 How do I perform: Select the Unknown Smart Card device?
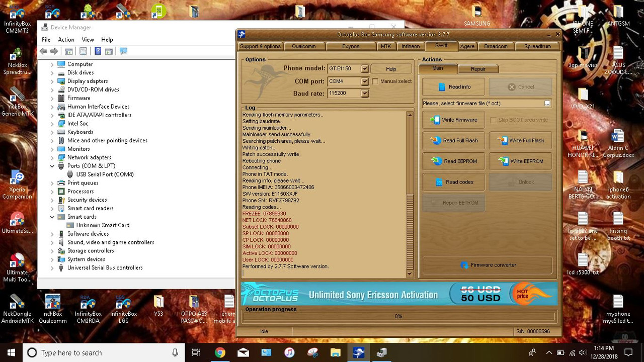click(x=98, y=225)
